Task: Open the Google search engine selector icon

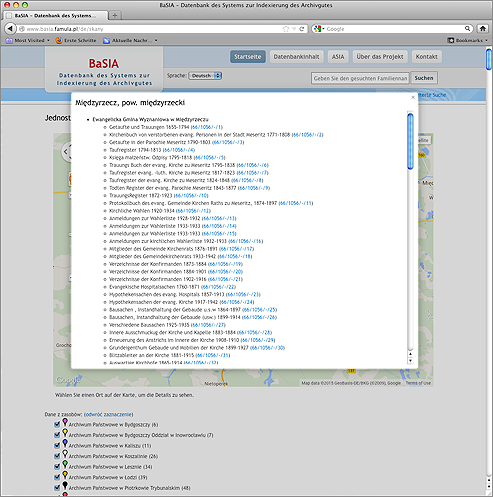Action: tap(319, 29)
